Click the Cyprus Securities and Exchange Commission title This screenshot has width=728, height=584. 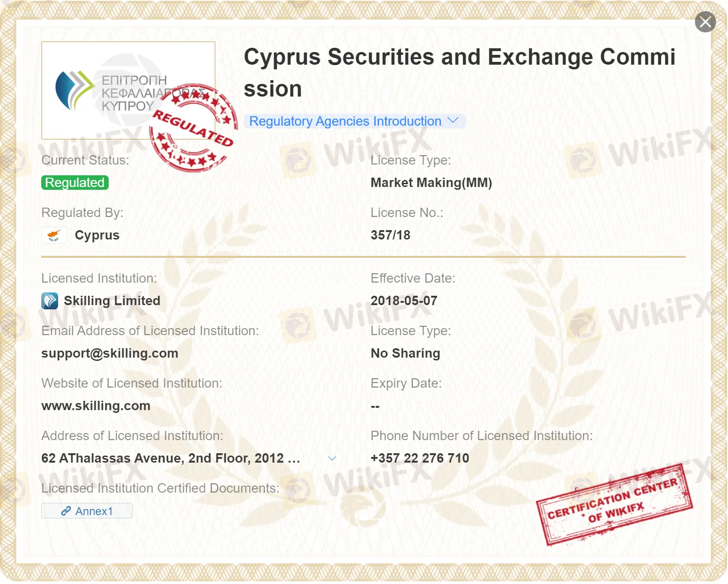(459, 73)
